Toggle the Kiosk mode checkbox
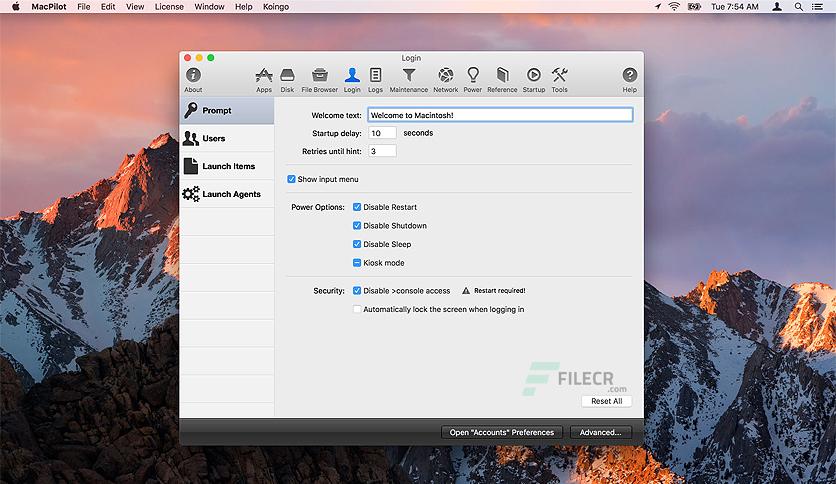The width and height of the screenshot is (836, 484). click(357, 263)
